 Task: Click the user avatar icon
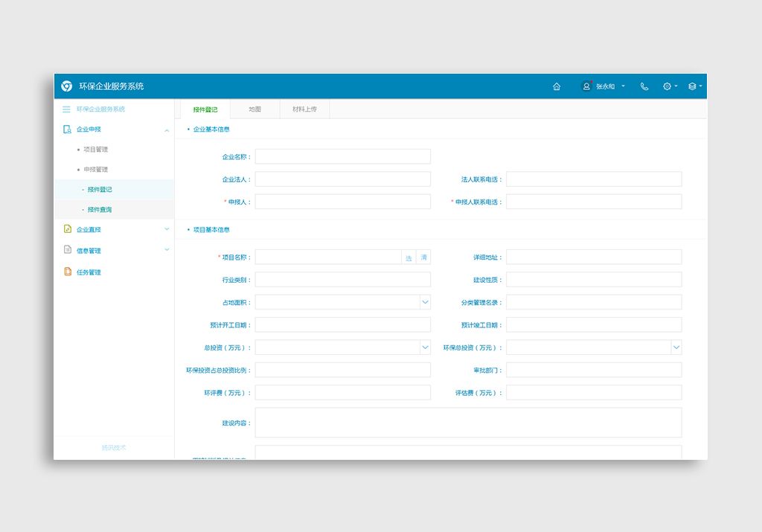click(x=586, y=86)
